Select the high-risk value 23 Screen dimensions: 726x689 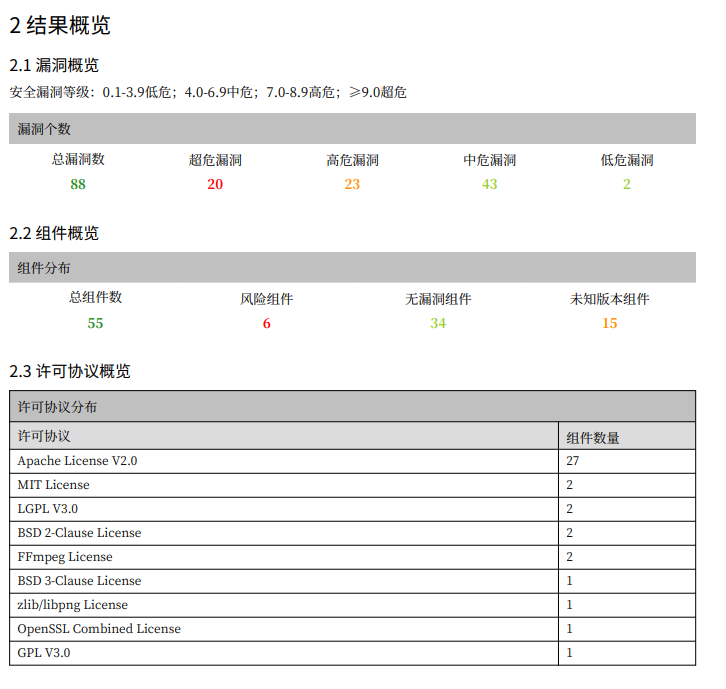(352, 184)
